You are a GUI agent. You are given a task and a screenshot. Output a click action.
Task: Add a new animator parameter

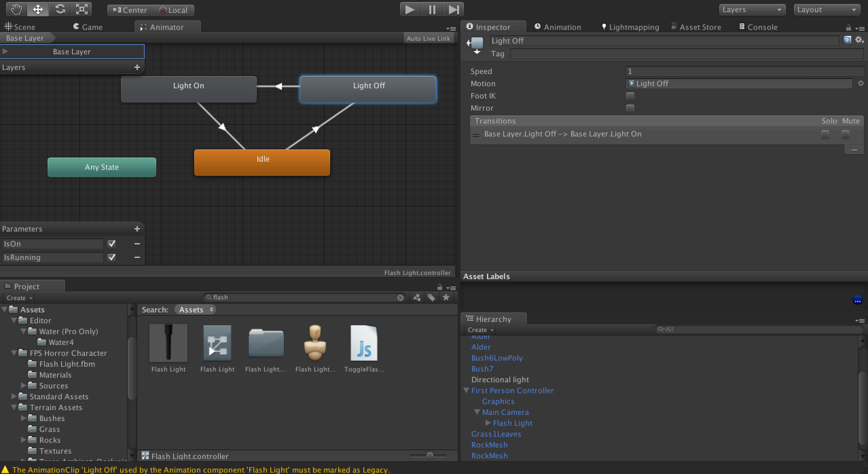click(137, 229)
